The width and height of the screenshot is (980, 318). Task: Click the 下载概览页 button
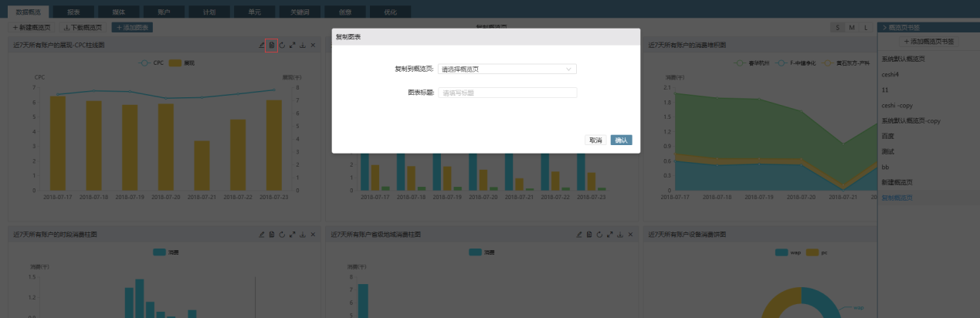(82, 27)
